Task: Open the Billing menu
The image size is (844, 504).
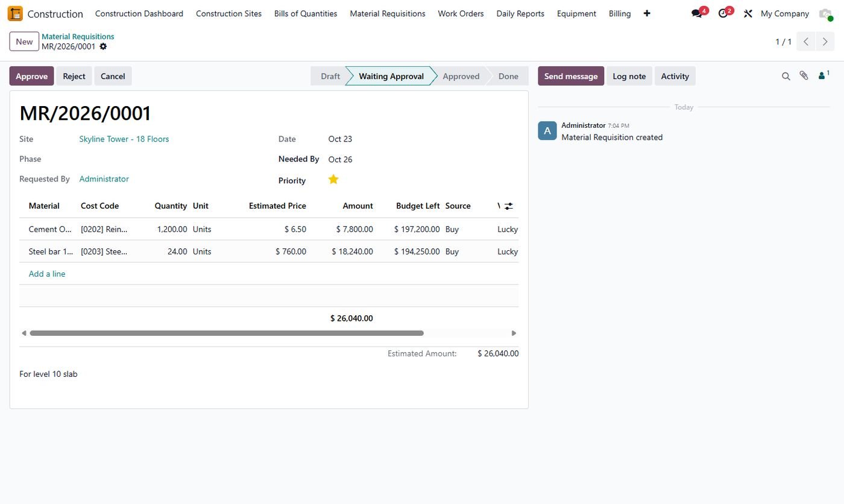Action: (x=620, y=13)
